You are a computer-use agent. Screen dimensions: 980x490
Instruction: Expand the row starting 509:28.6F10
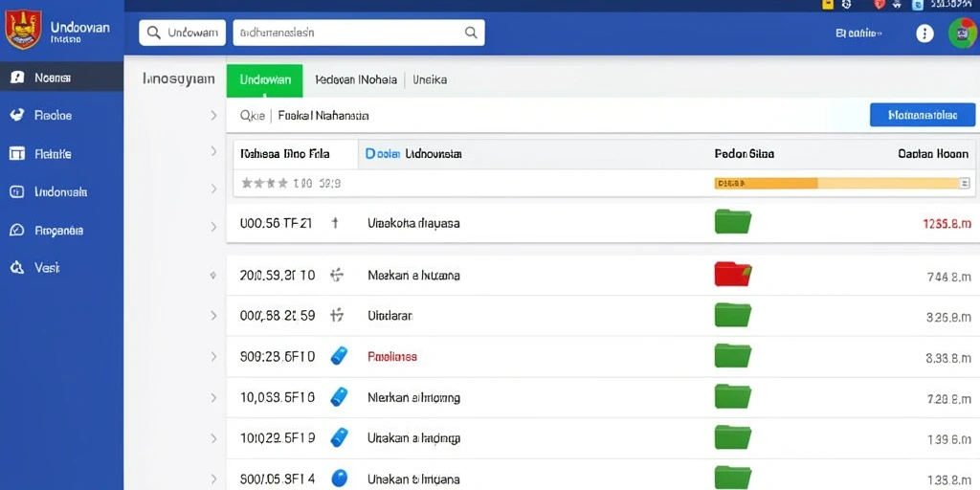(213, 356)
